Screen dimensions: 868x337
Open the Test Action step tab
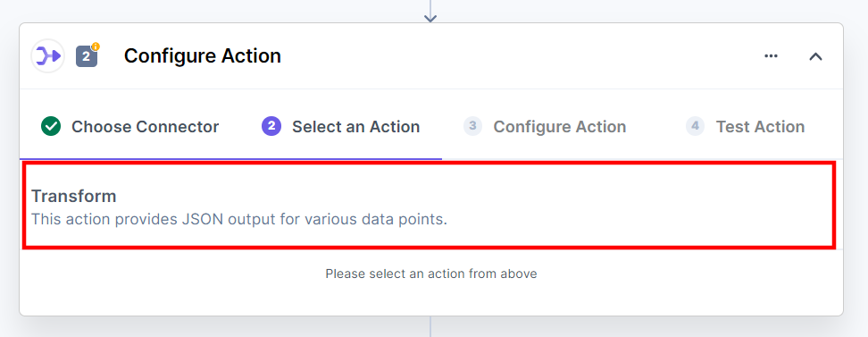pos(745,126)
